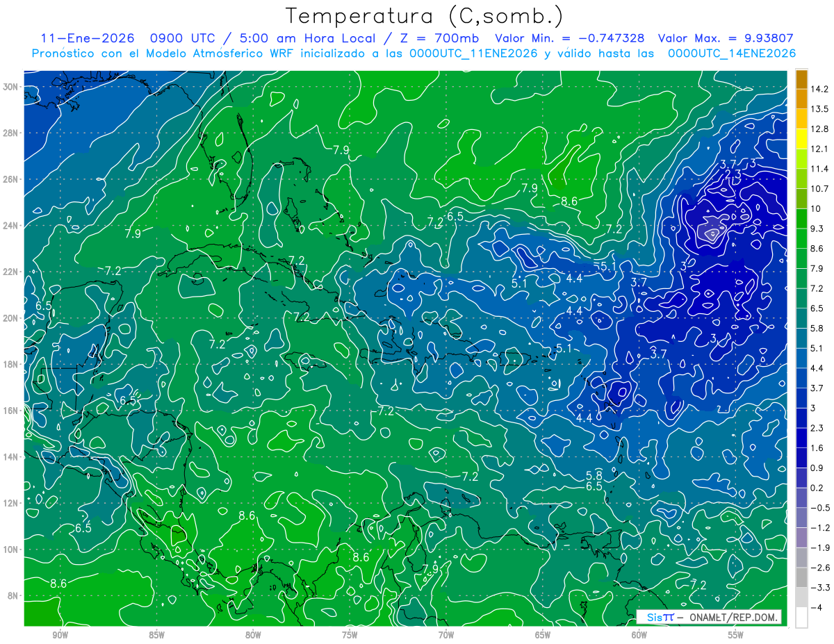Click the '18N' latitude axis label
Screen dimensions: 834x644
pos(10,364)
